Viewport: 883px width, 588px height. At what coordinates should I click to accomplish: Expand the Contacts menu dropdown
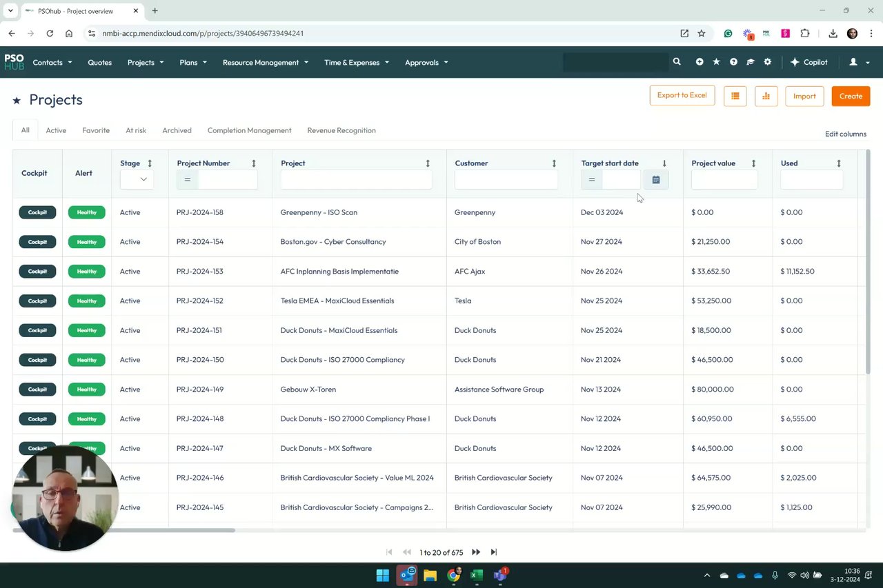pos(52,62)
